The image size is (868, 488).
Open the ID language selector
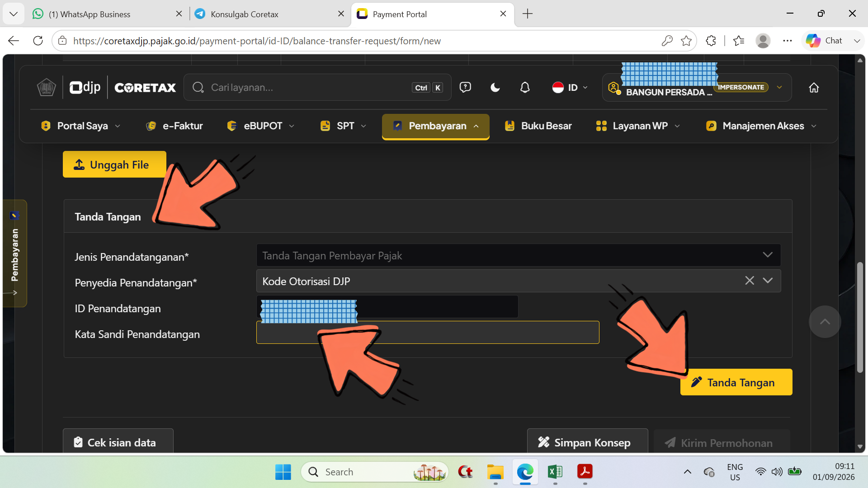(x=570, y=88)
